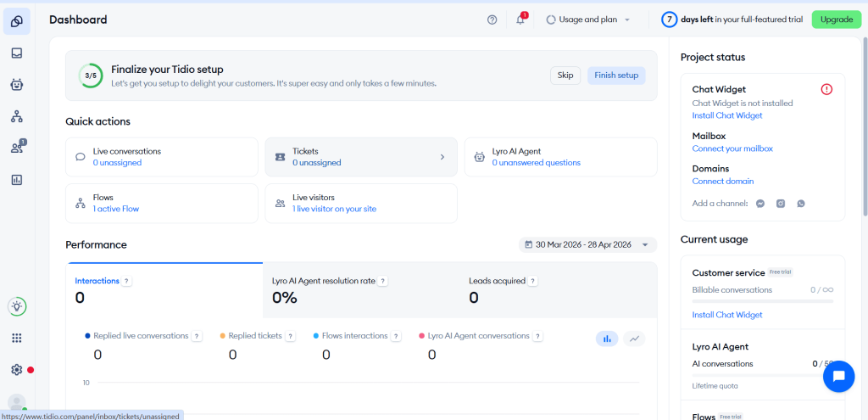Open the performance date range picker
Viewport: 868px width, 420px height.
click(x=588, y=245)
